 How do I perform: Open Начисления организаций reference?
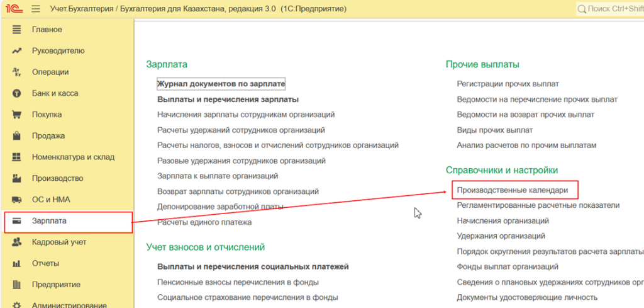tap(502, 221)
